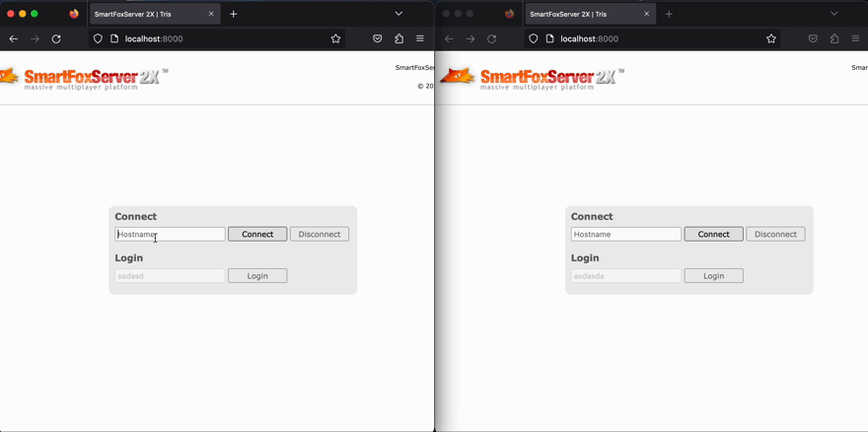Viewport: 868px width, 432px height.
Task: Click shield tracking protection icon in right browser
Action: (534, 38)
